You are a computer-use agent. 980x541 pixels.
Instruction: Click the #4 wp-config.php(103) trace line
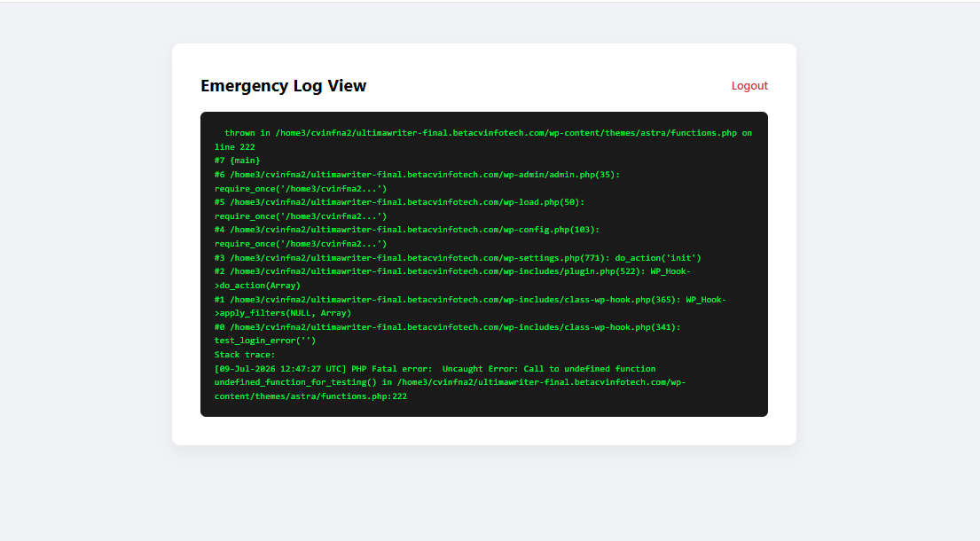click(x=407, y=230)
